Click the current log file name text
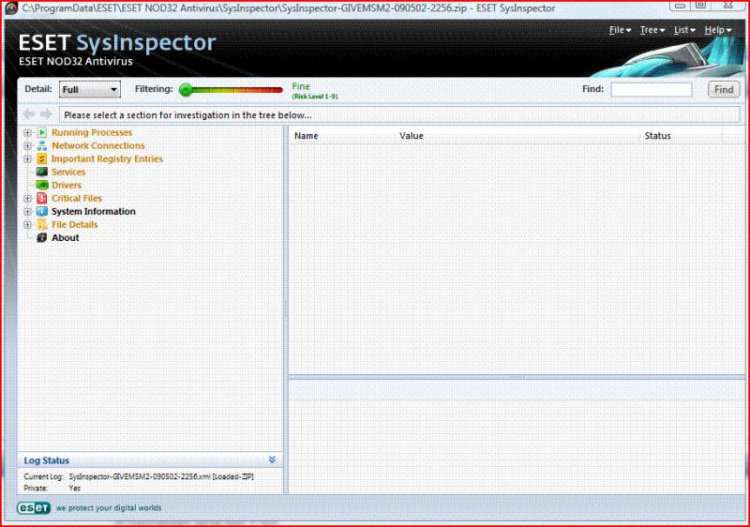This screenshot has width=750, height=527. pyautogui.click(x=161, y=477)
